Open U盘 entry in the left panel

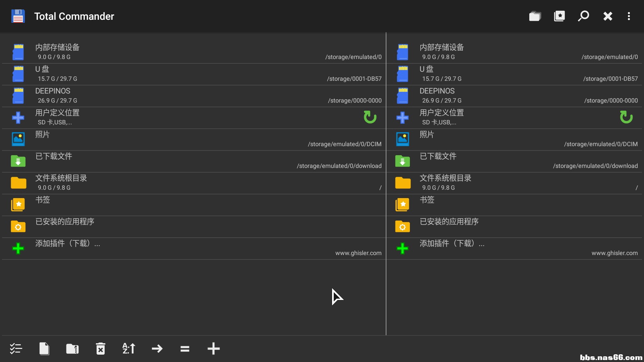(x=194, y=74)
